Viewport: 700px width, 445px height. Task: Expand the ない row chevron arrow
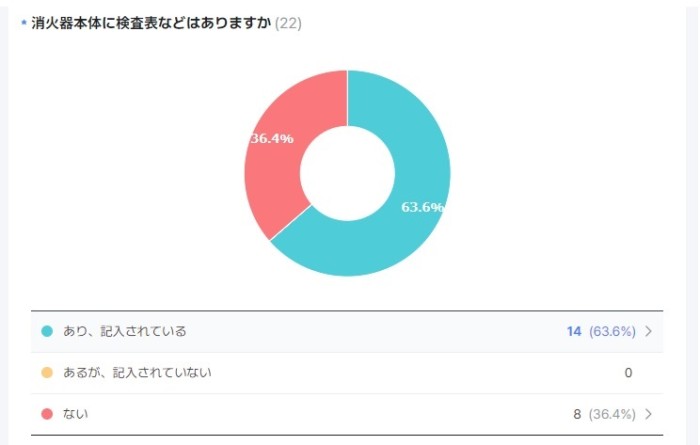tap(649, 414)
